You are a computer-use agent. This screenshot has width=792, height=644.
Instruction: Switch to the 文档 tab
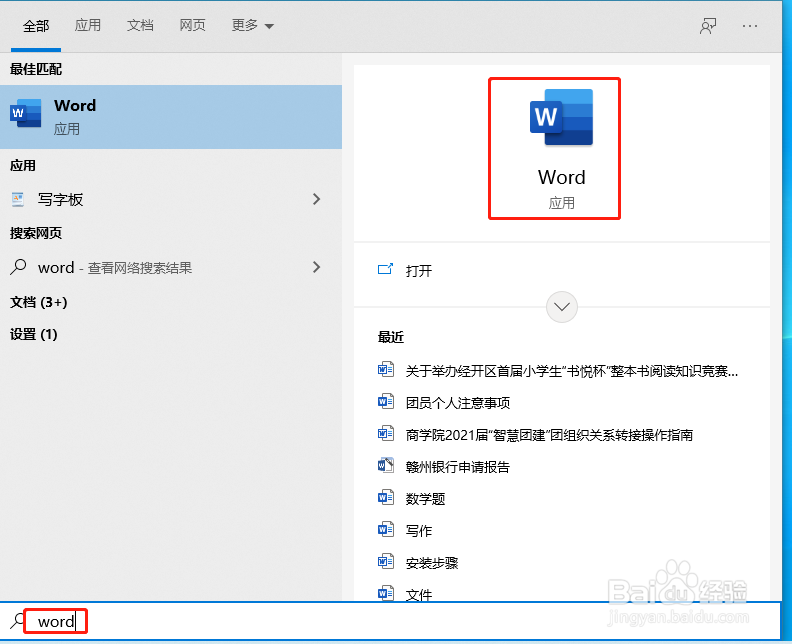tap(140, 25)
